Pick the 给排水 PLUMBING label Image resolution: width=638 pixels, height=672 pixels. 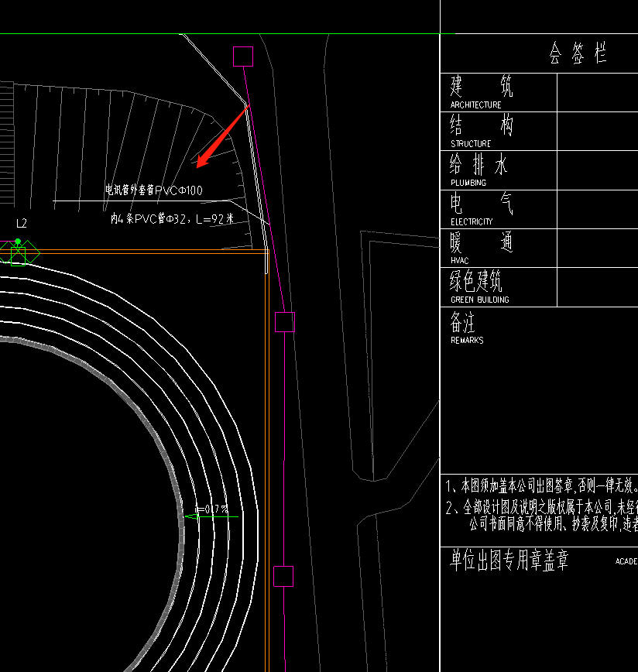[478, 170]
